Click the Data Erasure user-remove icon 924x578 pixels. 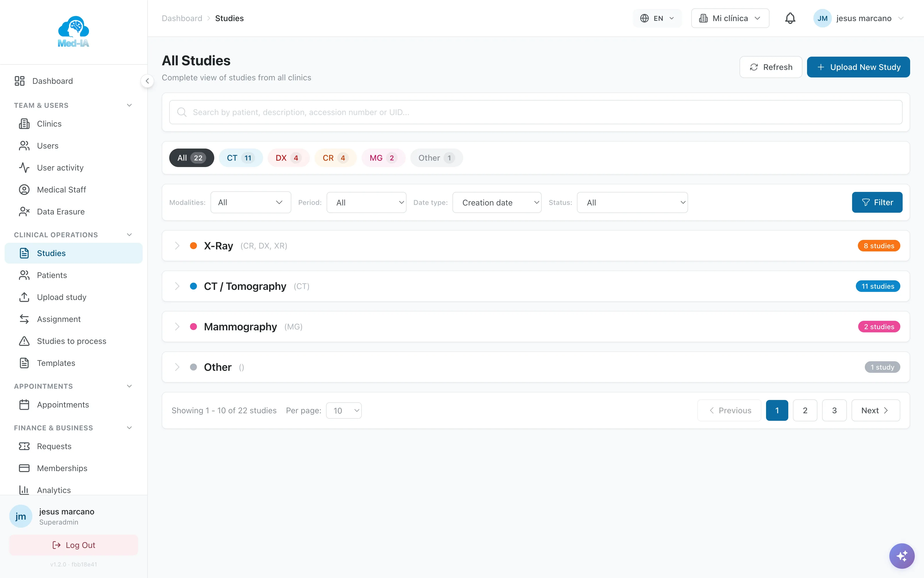coord(24,211)
